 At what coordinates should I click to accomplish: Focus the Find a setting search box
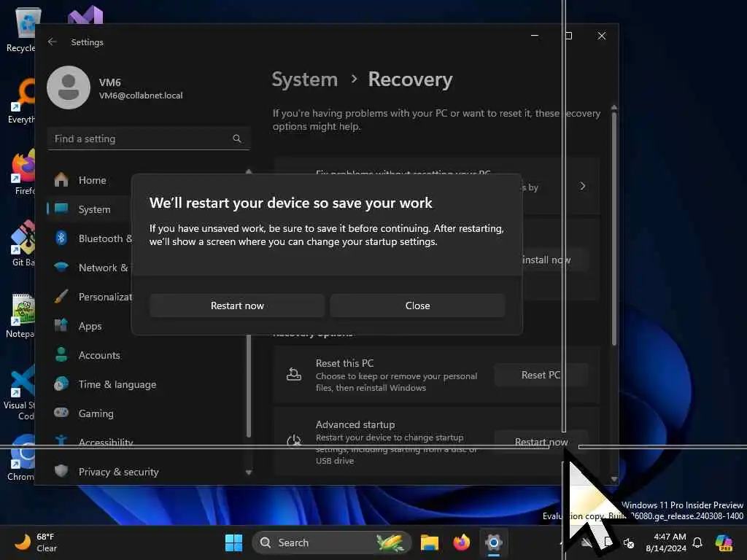(148, 139)
